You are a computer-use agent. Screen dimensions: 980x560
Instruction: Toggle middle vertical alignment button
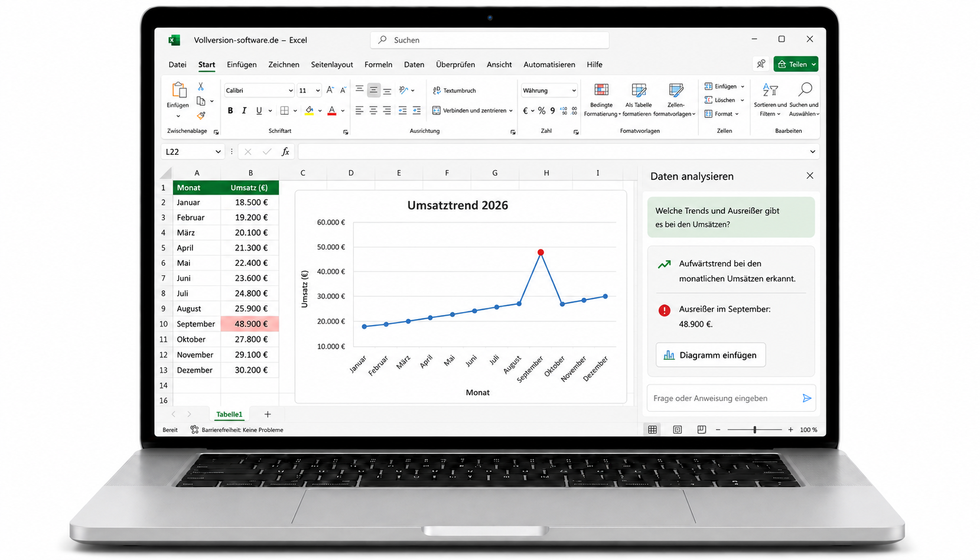click(x=373, y=90)
